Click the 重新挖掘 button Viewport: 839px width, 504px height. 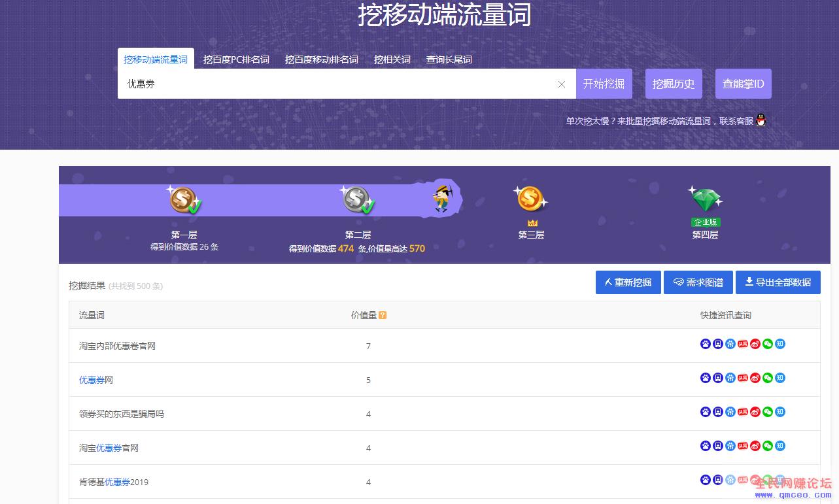point(628,282)
